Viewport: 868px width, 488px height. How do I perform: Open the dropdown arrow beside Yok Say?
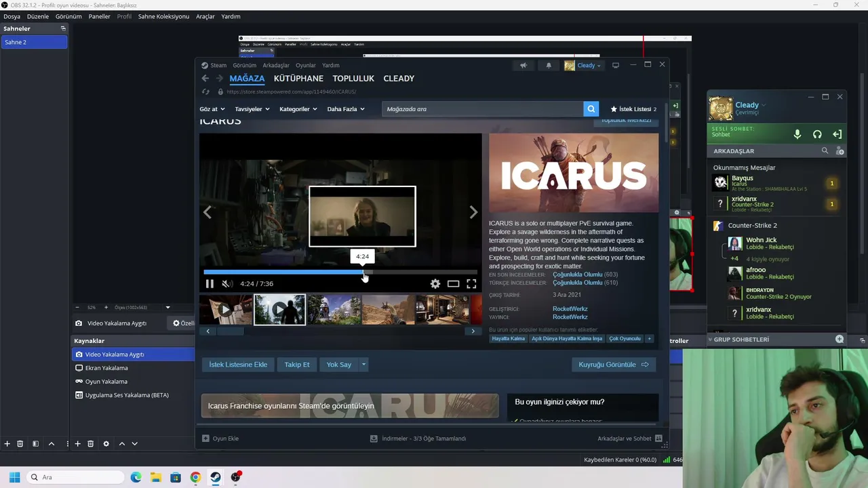pos(363,365)
